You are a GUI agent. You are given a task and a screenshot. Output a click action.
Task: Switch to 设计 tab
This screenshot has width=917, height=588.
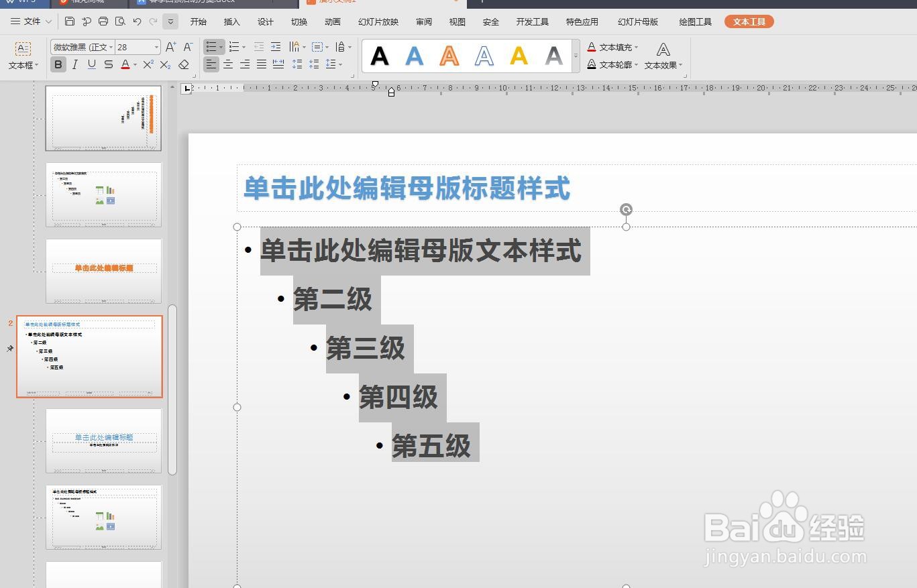pyautogui.click(x=266, y=21)
